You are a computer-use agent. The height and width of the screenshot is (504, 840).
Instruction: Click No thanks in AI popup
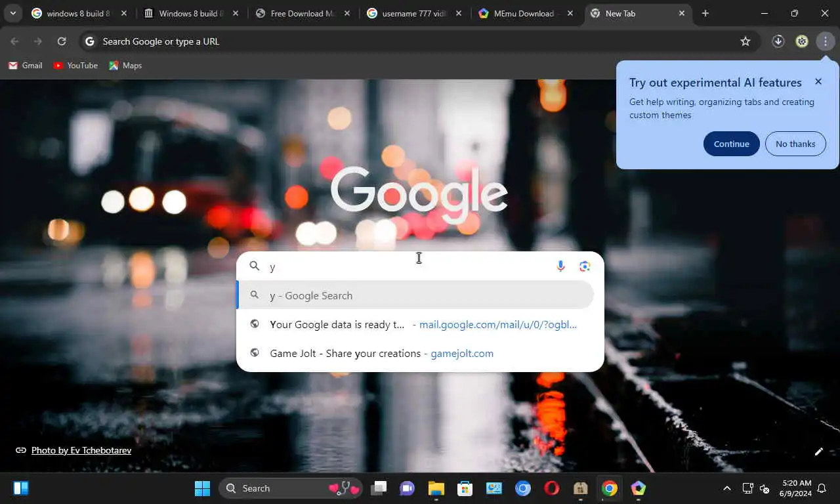tap(795, 144)
